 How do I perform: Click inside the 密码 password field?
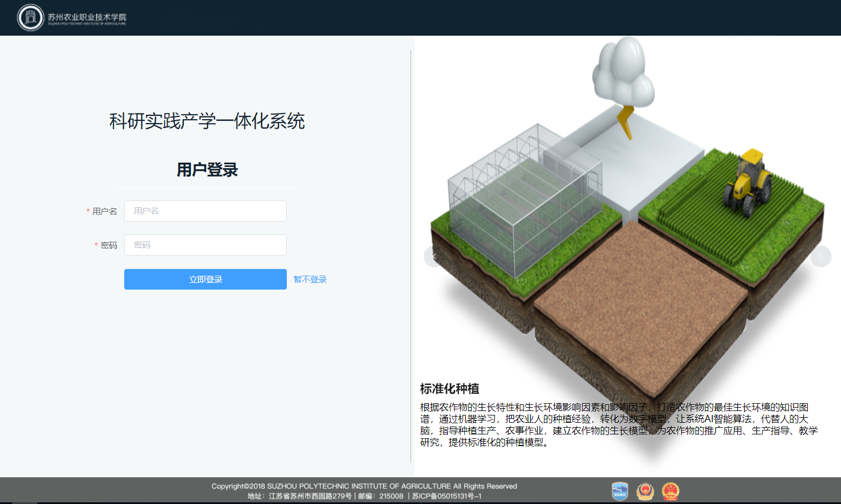[205, 245]
